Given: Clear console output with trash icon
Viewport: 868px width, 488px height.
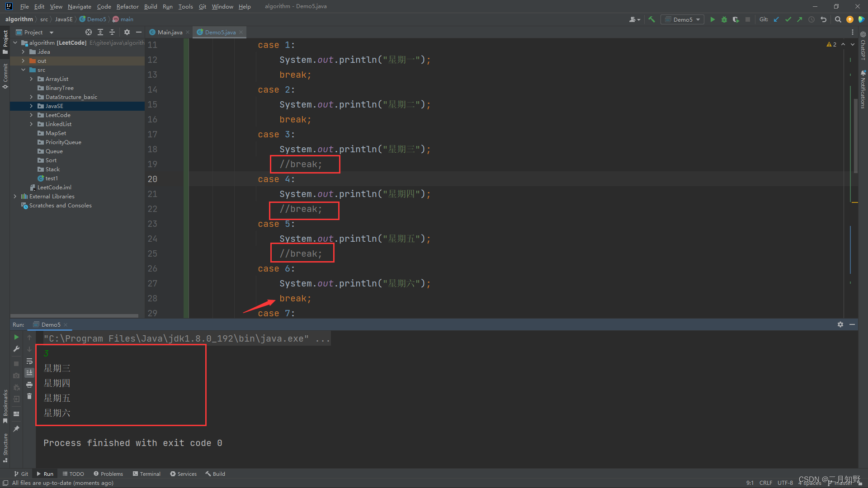Looking at the screenshot, I should 29,396.
